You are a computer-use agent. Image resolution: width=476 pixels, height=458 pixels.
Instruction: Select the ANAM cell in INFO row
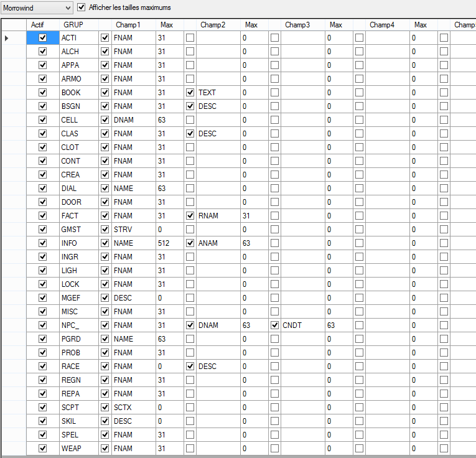[218, 243]
